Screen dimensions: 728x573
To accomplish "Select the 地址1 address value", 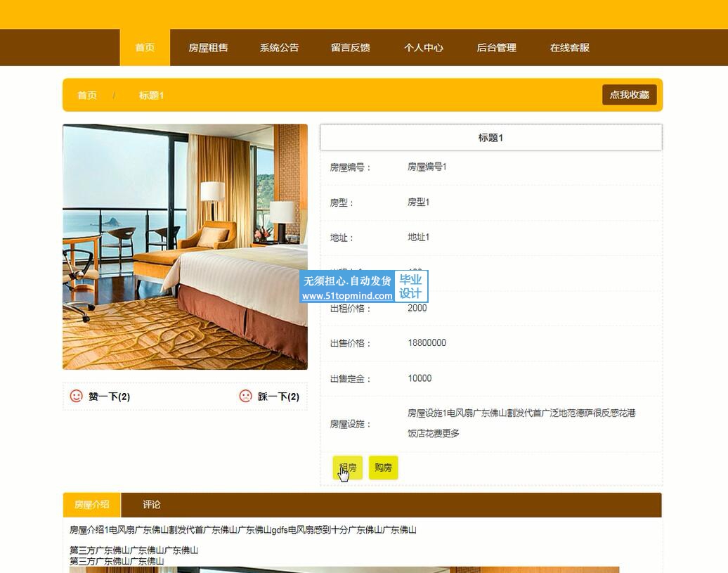I will click(418, 237).
